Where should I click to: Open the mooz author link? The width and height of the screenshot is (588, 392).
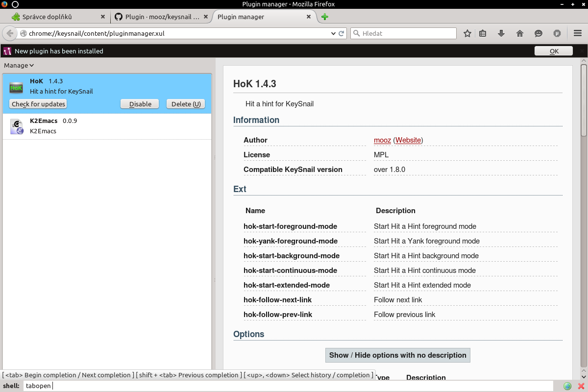click(x=382, y=140)
